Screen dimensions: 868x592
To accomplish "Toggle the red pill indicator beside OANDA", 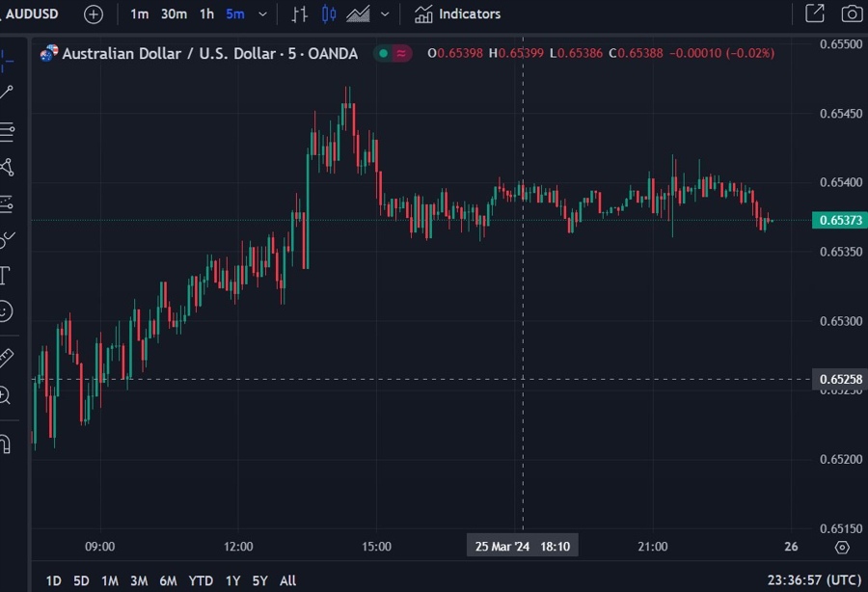I will coord(400,54).
